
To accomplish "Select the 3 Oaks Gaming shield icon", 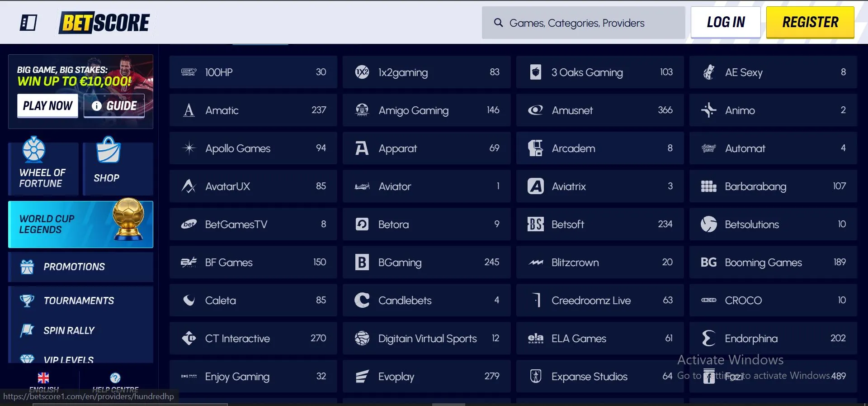I will (536, 72).
